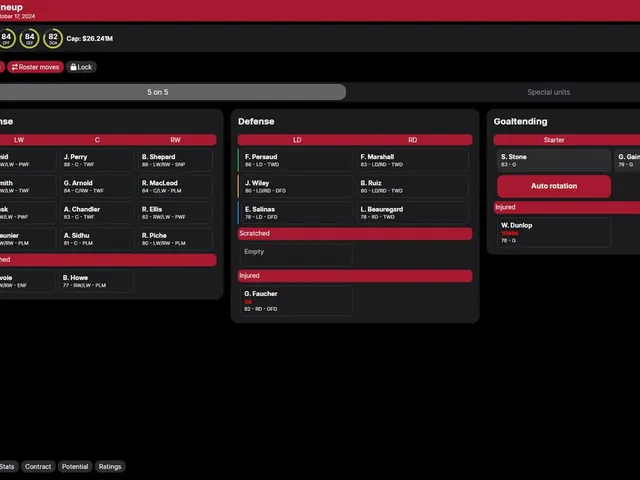Click the Injured header in Defense panel
This screenshot has height=480, width=640.
355,276
